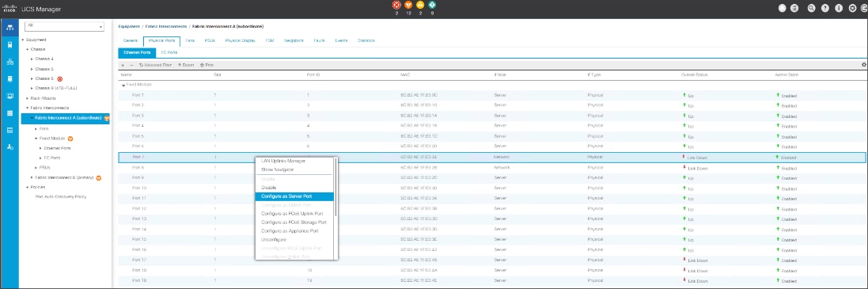Expand the Fans node under Fabric Interconnect A
Screen dimensions: 868x289
click(36, 128)
